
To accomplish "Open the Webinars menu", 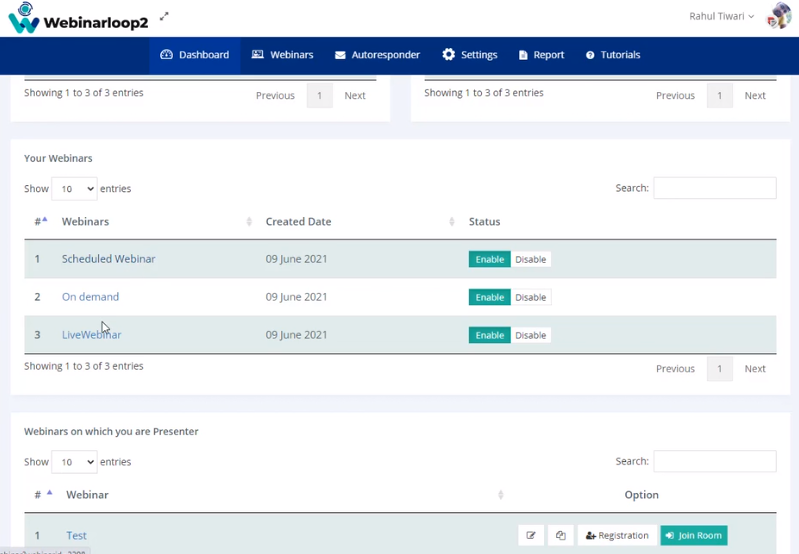I will point(283,55).
